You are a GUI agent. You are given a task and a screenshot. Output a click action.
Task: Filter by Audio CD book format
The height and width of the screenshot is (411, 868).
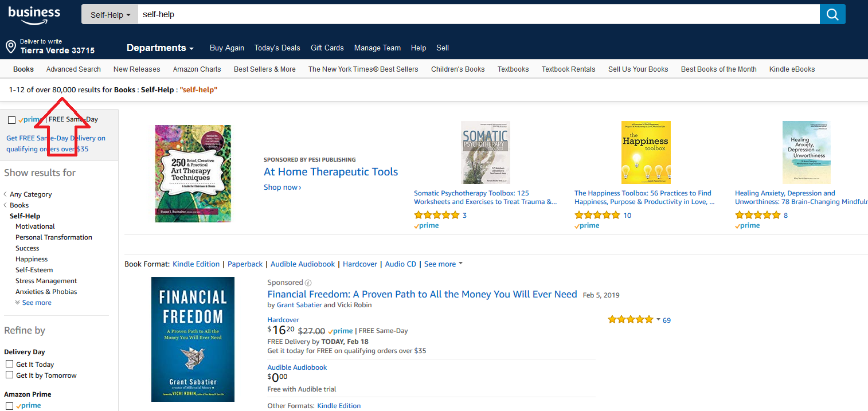click(401, 264)
